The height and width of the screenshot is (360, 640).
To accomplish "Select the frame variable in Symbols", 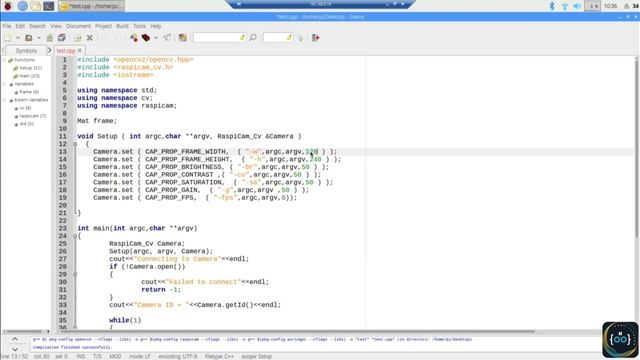I will 29,92.
